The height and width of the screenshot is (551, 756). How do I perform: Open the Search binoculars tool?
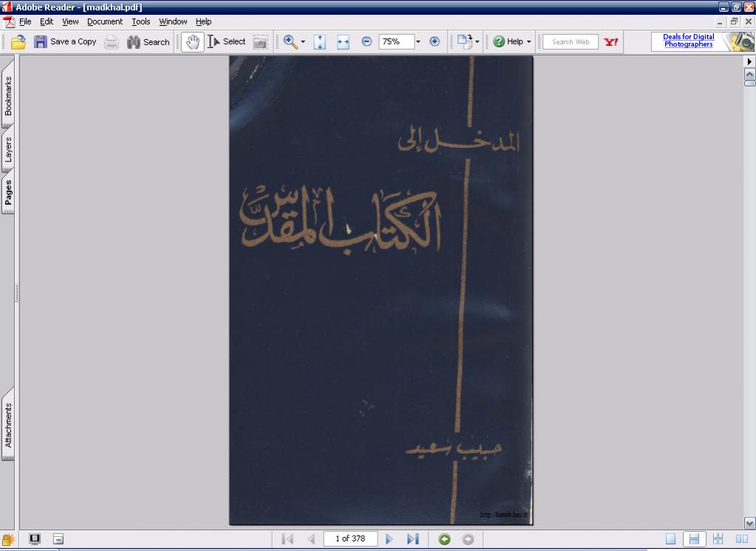[148, 42]
